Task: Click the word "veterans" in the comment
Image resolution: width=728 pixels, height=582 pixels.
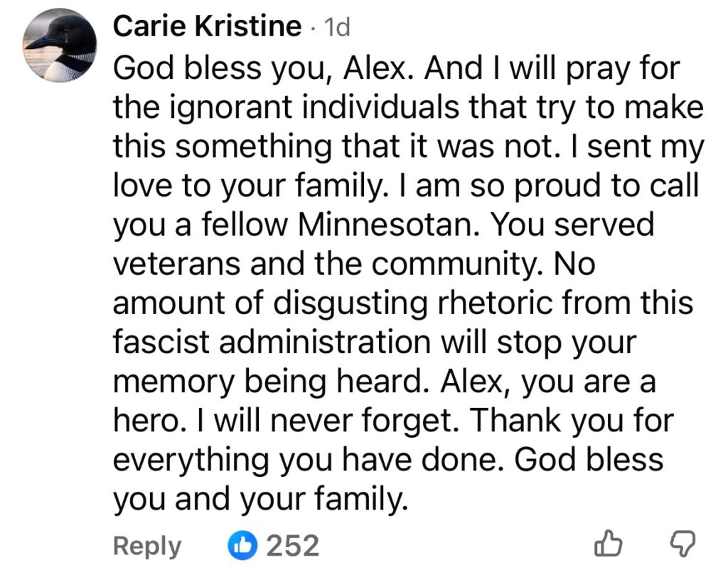Action: (168, 264)
